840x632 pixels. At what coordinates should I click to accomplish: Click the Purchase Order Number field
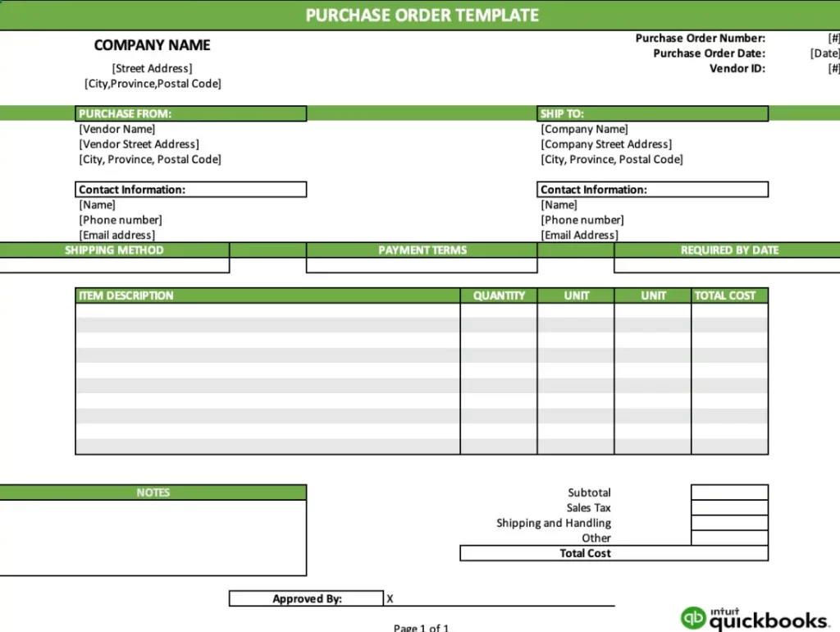832,38
